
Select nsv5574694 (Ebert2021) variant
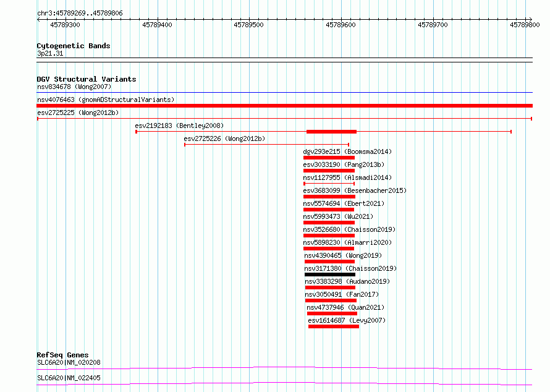344,203
